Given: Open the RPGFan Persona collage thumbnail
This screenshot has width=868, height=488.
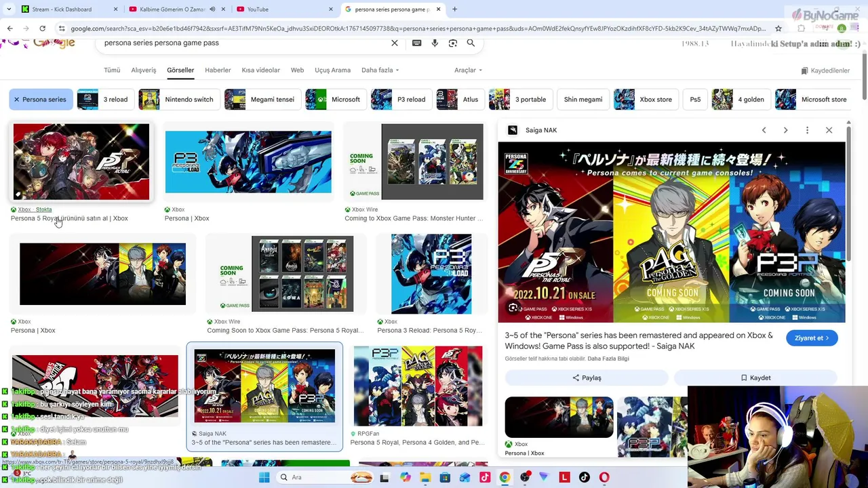Looking at the screenshot, I should point(418,386).
